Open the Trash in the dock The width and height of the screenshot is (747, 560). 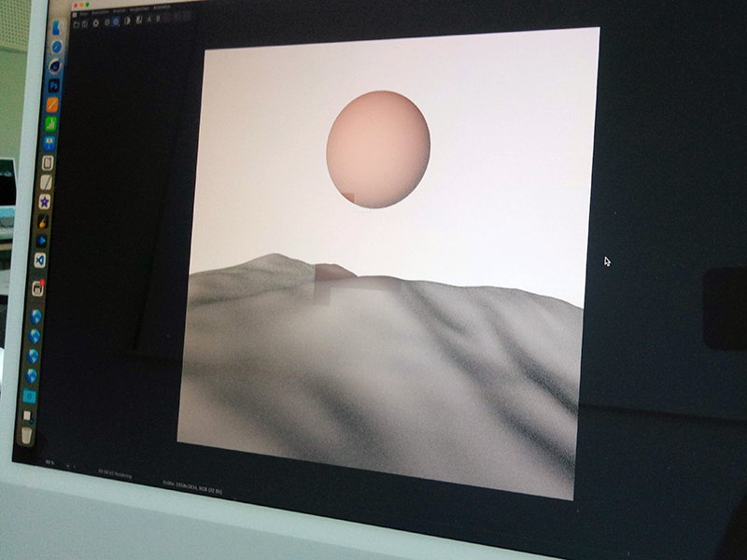point(27,436)
